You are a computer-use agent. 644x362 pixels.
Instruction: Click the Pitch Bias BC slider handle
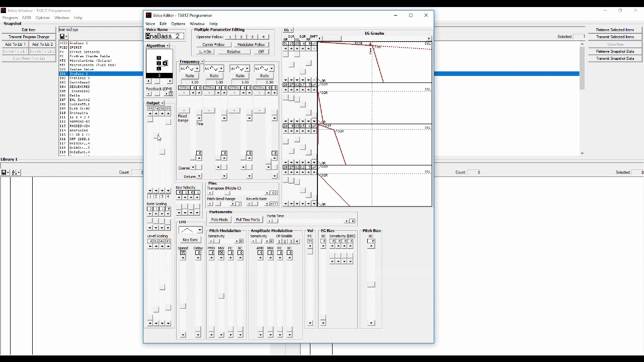point(371,285)
